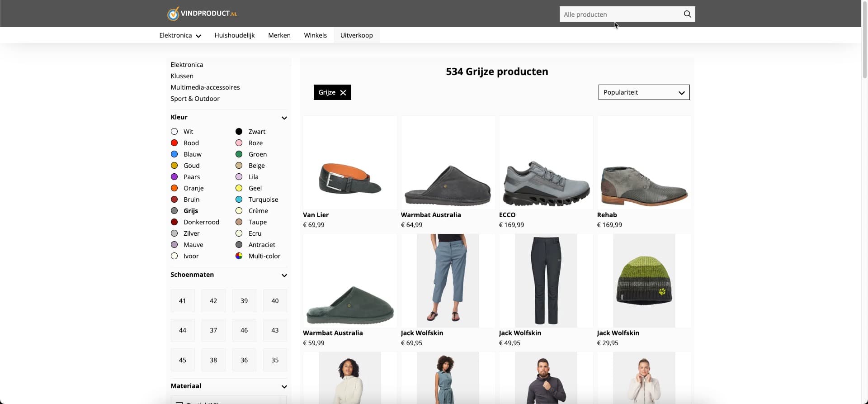The height and width of the screenshot is (404, 868).
Task: Choose shoe size 44
Action: click(183, 330)
